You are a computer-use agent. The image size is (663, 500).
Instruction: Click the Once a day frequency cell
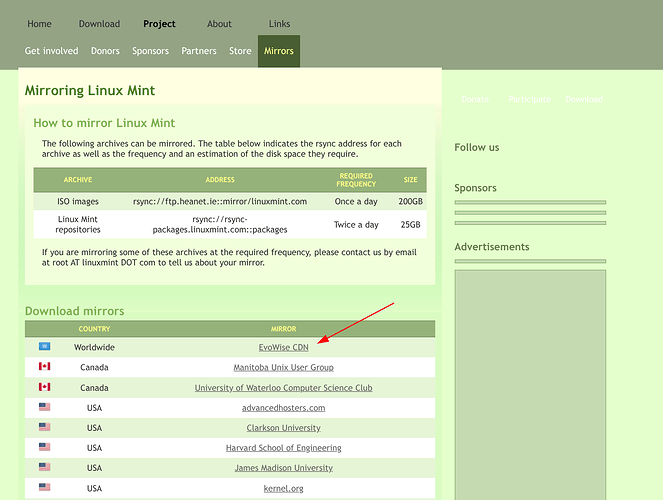[356, 202]
